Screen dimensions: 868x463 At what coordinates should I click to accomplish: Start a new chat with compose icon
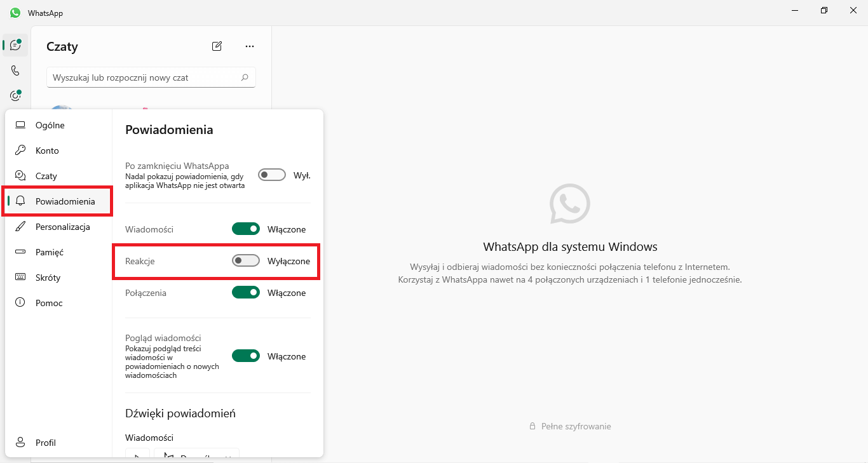tap(217, 46)
